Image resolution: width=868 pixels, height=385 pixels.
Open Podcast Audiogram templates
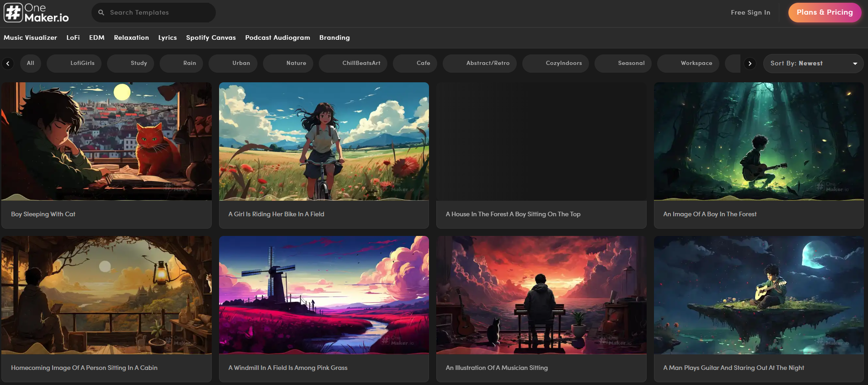[x=278, y=37]
